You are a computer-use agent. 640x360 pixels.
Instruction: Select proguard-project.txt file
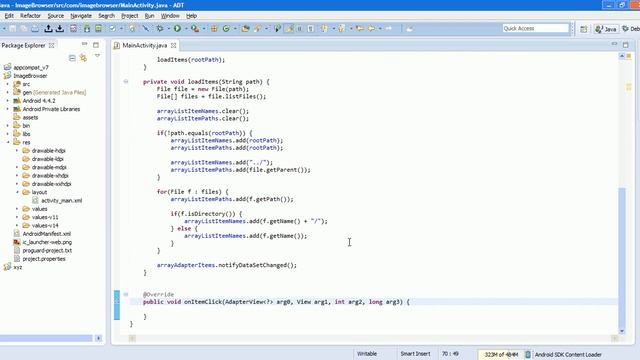pos(47,250)
